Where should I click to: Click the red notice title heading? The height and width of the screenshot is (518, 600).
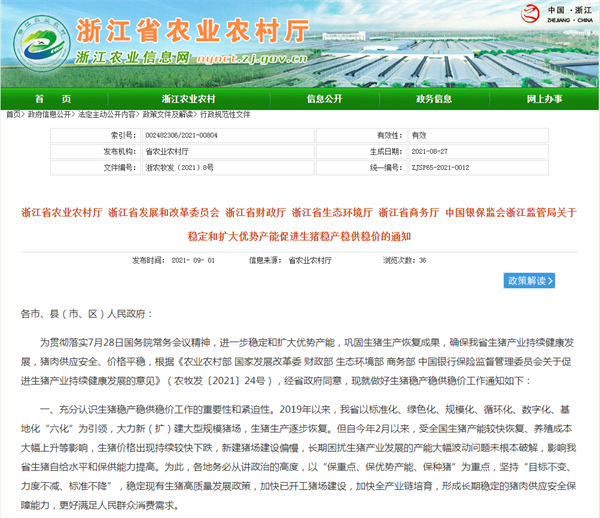(299, 223)
